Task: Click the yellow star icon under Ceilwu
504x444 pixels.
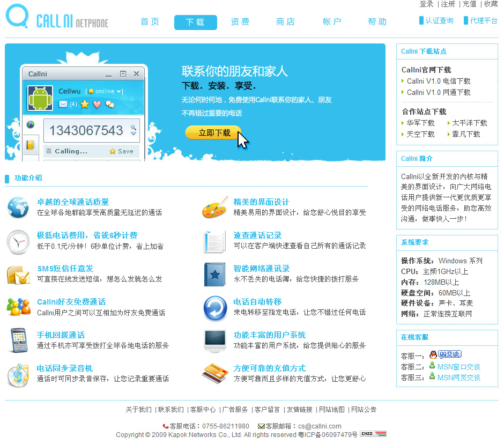Action: coord(85,104)
